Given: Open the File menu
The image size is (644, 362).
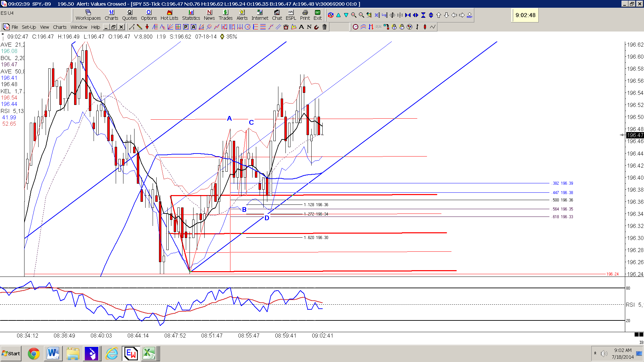Looking at the screenshot, I should pyautogui.click(x=15, y=27).
